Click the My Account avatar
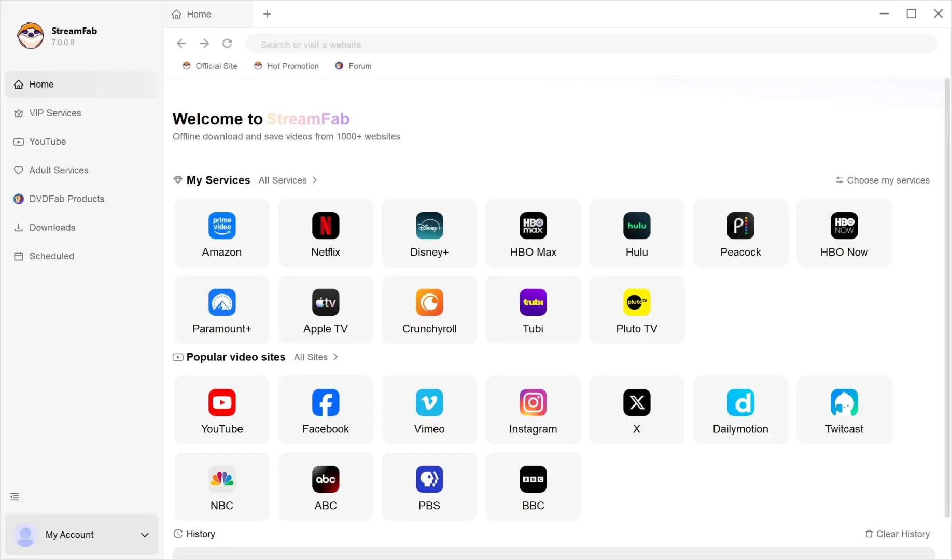 [25, 535]
